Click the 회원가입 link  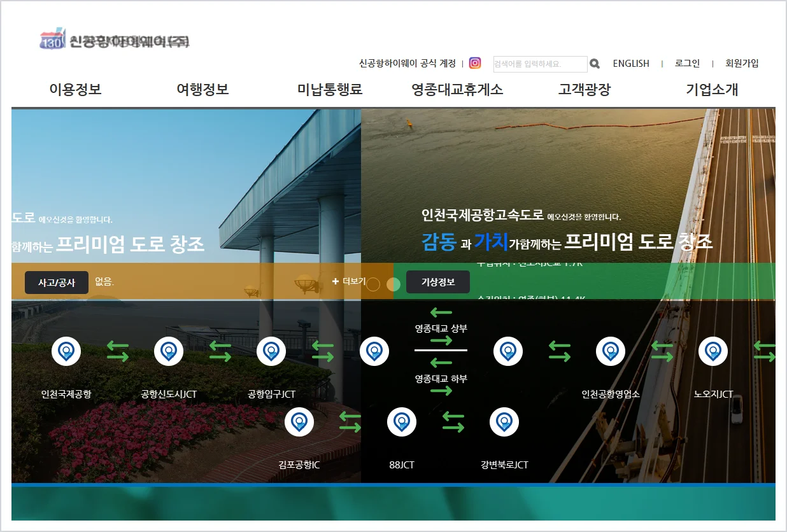pyautogui.click(x=742, y=64)
